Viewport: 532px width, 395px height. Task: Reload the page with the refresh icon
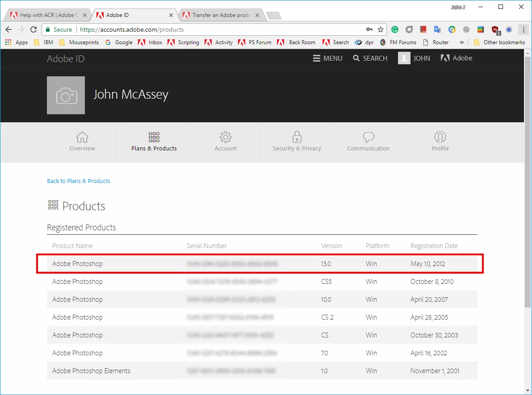(33, 29)
